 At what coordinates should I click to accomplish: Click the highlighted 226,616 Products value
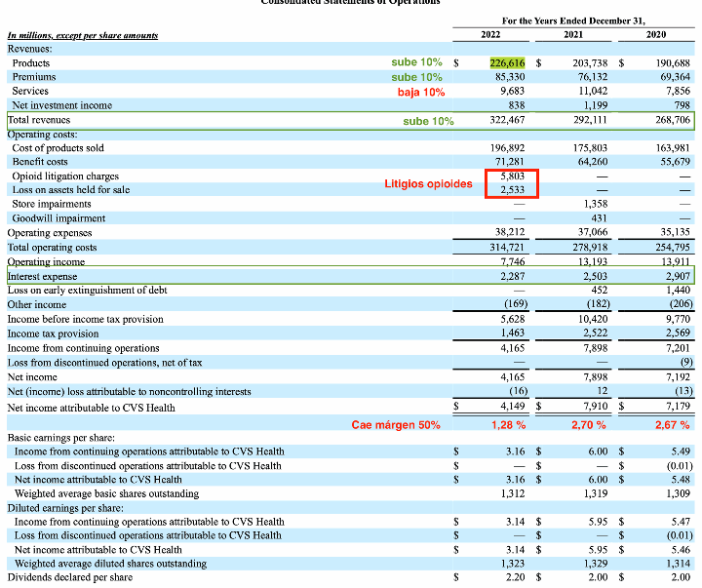click(x=507, y=62)
